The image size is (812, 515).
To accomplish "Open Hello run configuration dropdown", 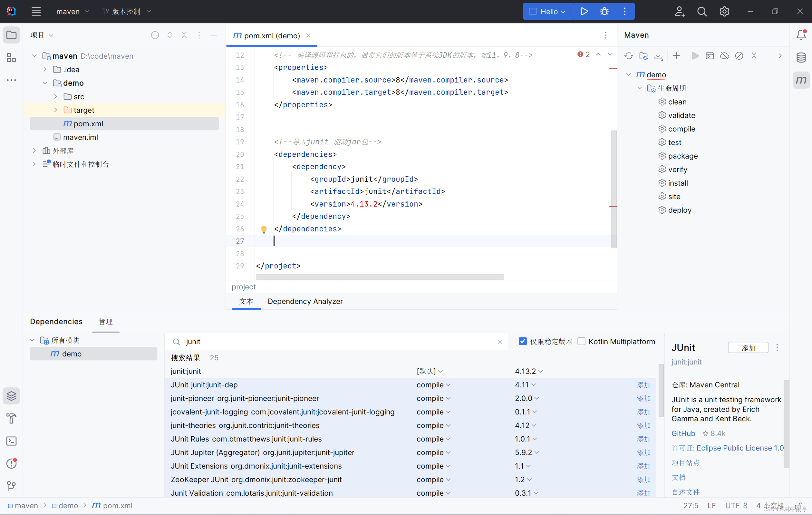I will 548,12.
